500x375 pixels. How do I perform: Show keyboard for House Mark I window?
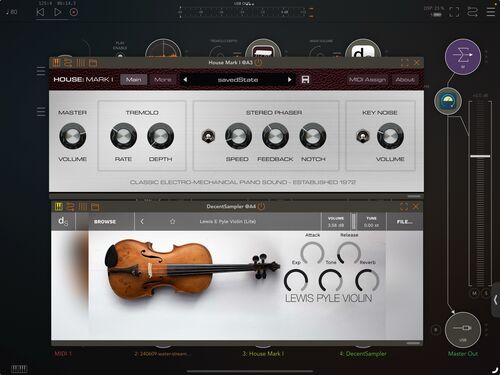tap(56, 62)
